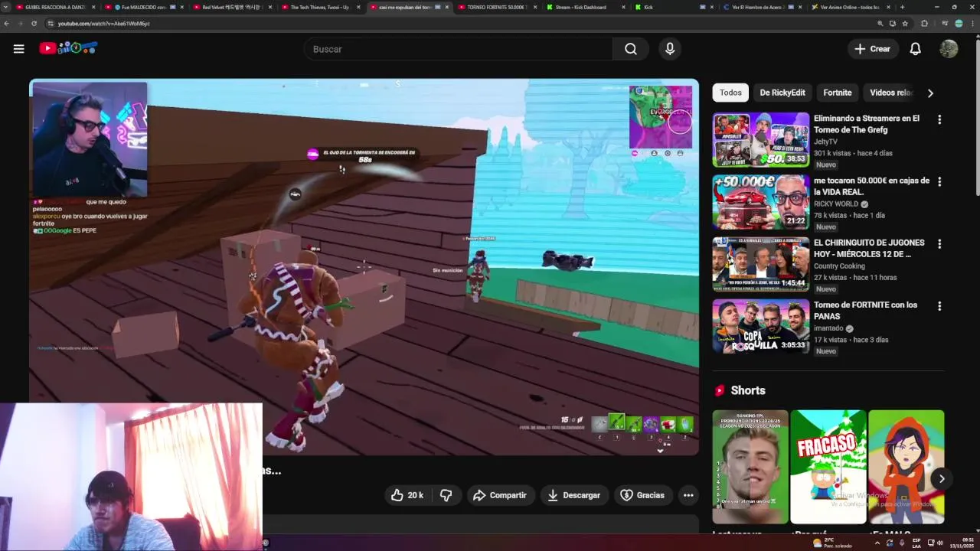This screenshot has width=980, height=551.
Task: Start voice search with the microphone
Action: click(670, 49)
